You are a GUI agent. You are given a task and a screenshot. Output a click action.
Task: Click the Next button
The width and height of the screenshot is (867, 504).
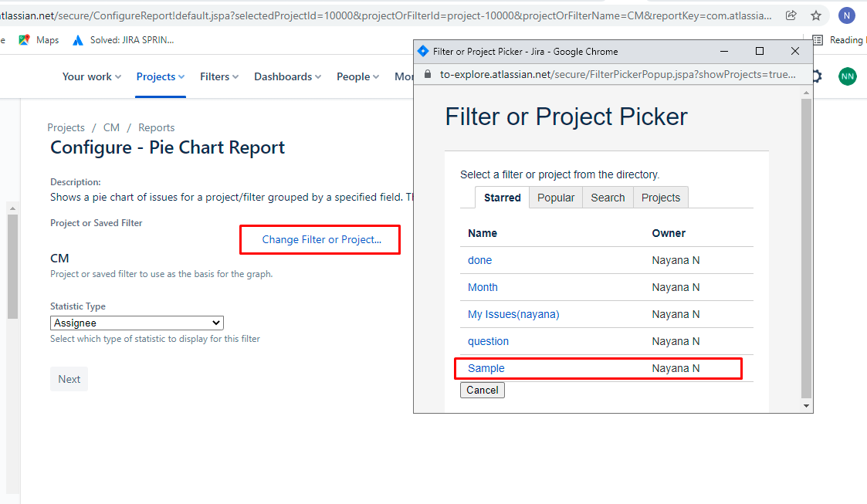pyautogui.click(x=69, y=379)
